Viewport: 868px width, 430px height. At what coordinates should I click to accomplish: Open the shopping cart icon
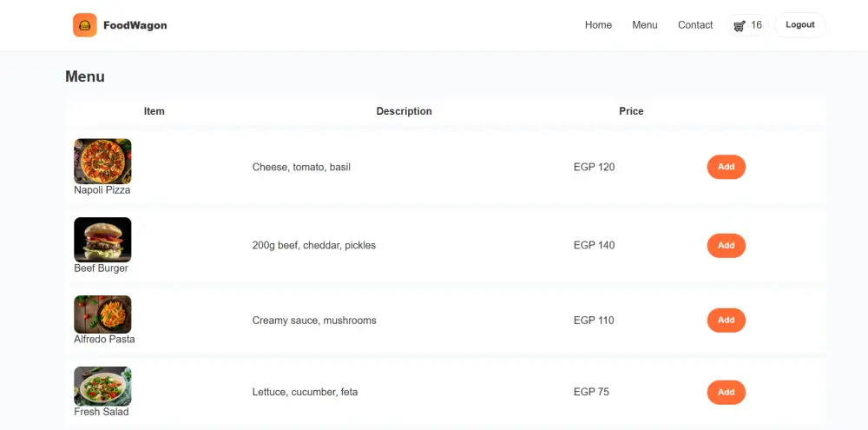[x=739, y=26]
